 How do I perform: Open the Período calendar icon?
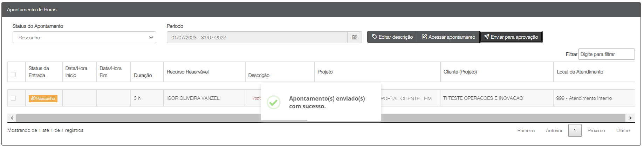[355, 37]
